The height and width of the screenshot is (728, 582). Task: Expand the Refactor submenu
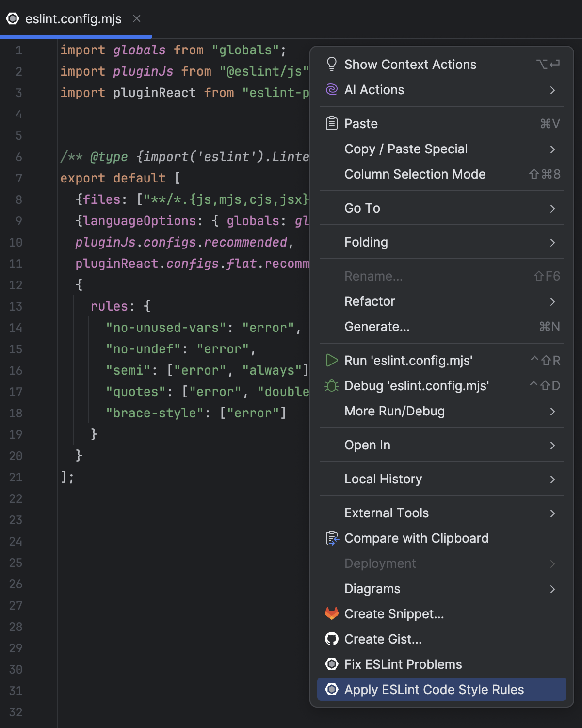553,301
